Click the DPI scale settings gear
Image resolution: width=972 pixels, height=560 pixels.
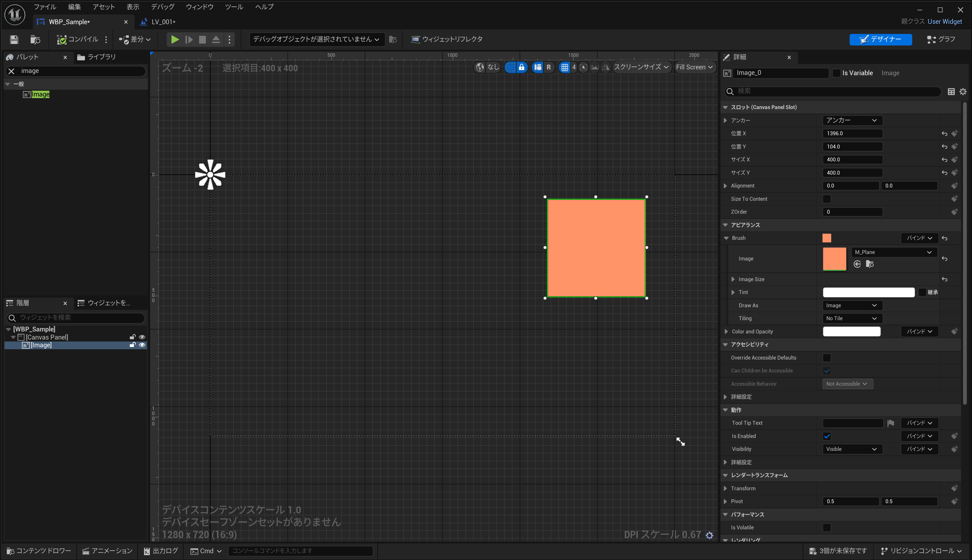click(709, 535)
